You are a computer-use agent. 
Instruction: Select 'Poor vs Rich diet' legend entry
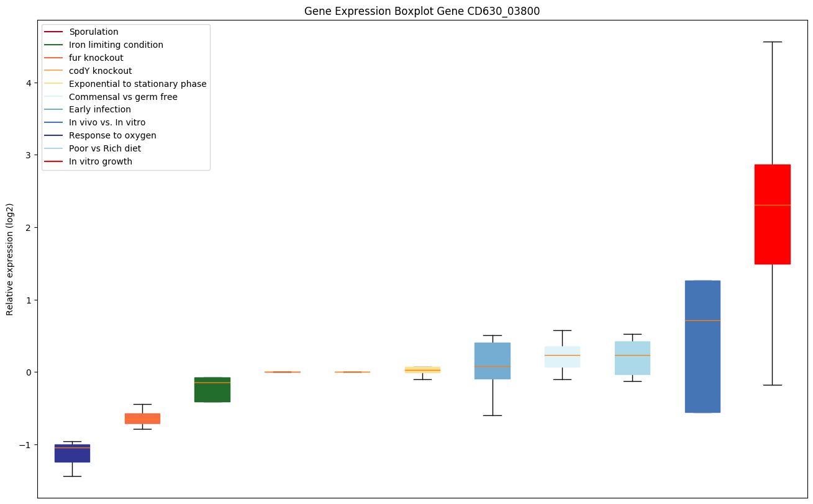click(104, 148)
